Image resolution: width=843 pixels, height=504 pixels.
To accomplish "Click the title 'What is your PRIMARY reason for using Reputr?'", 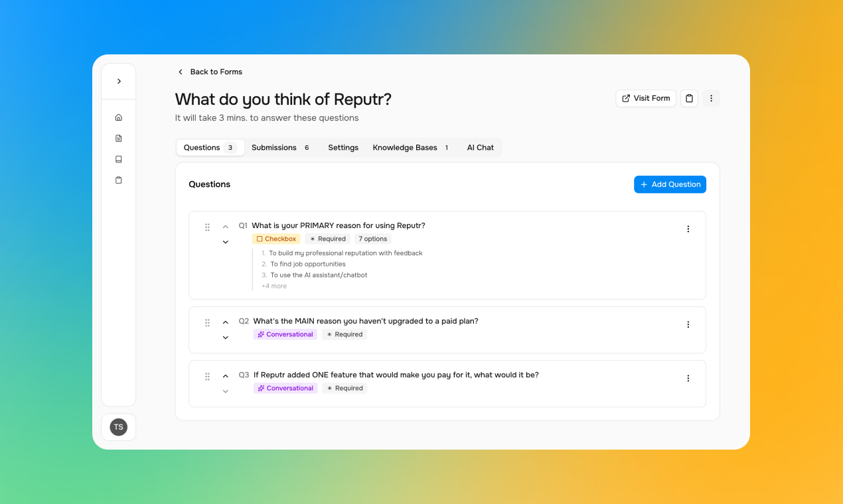I will pyautogui.click(x=339, y=225).
